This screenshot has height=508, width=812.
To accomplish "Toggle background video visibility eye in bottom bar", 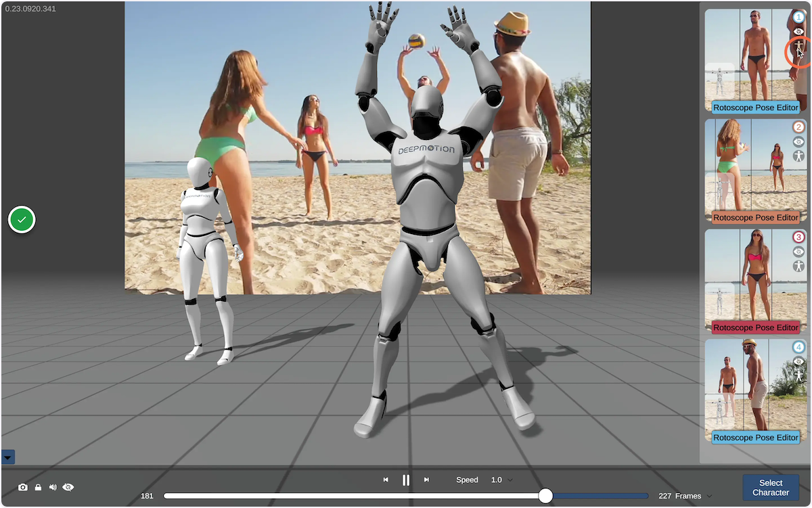I will point(68,487).
